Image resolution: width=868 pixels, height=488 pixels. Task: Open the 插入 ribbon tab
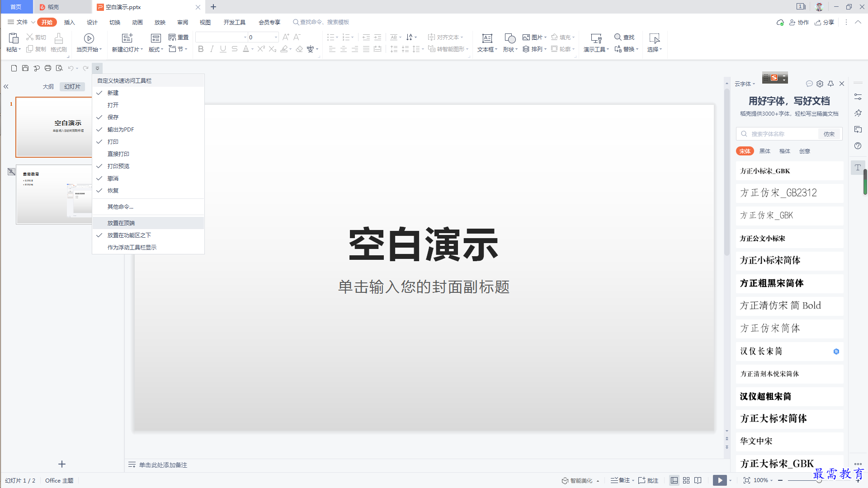click(69, 22)
